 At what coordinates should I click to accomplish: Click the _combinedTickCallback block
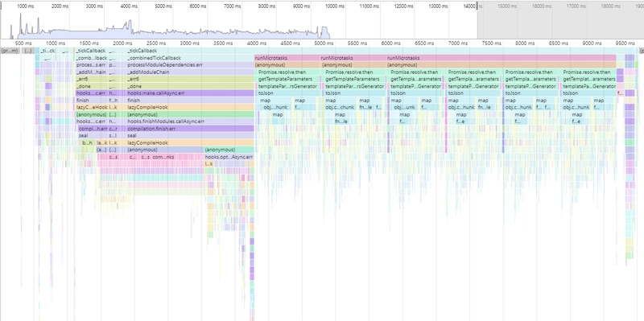coord(190,58)
